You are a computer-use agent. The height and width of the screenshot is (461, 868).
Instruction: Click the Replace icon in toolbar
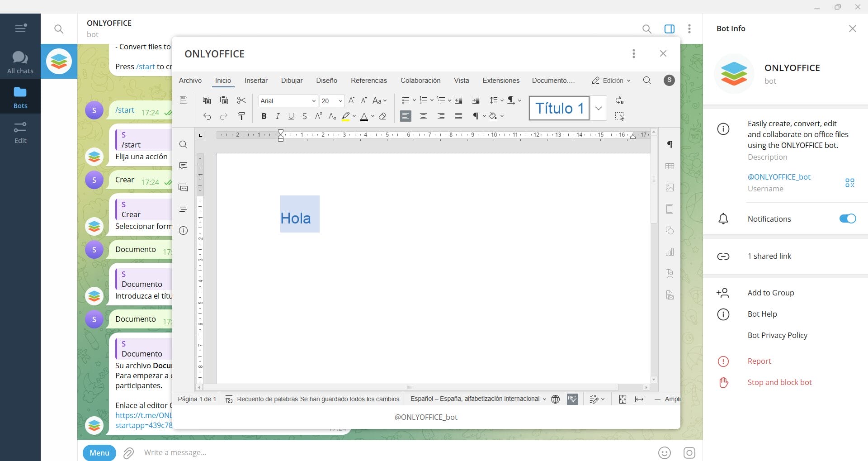click(619, 100)
